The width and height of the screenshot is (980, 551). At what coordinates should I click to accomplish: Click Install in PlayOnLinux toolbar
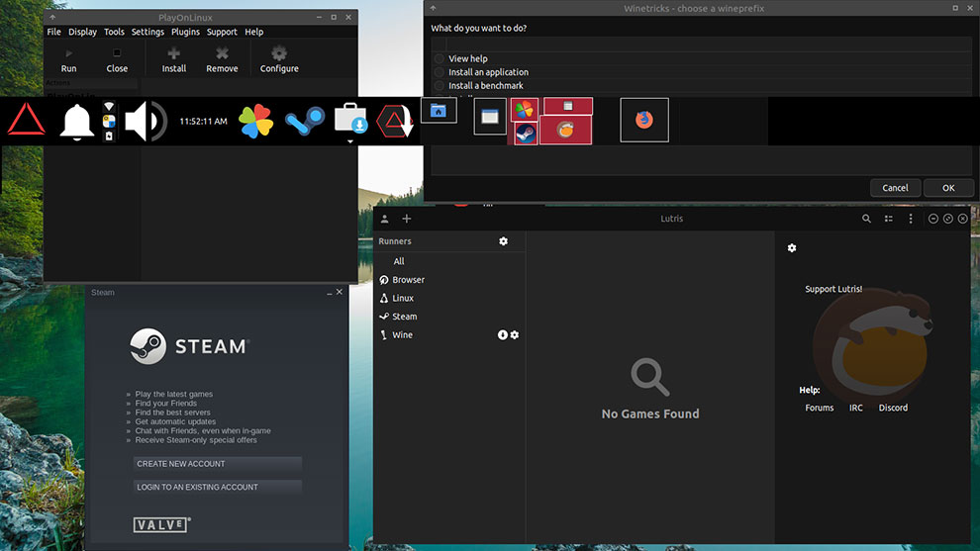(x=174, y=60)
